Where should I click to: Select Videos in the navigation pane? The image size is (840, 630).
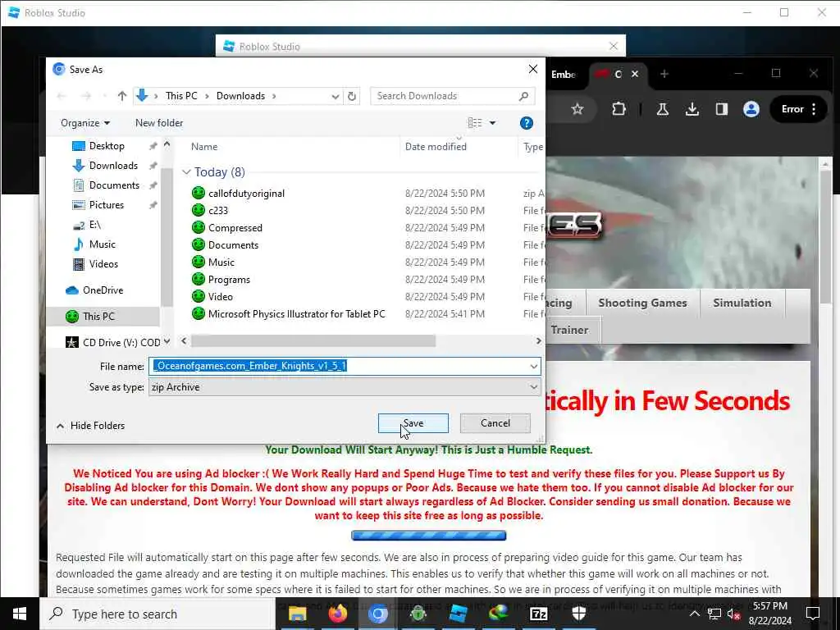coord(103,263)
